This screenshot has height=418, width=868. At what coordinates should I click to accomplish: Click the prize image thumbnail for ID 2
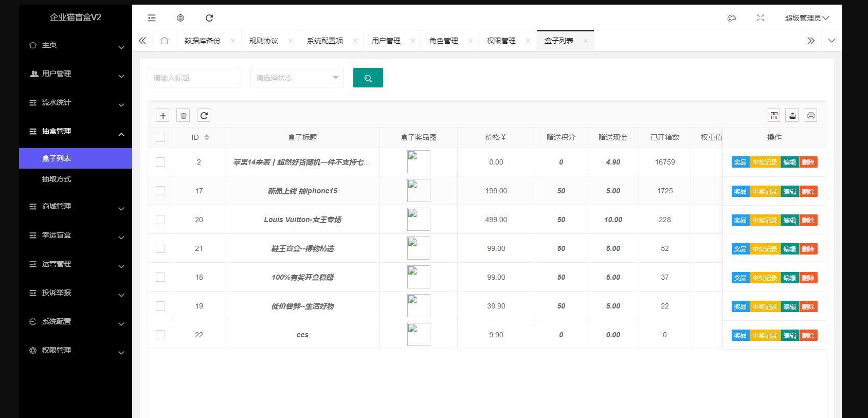point(419,162)
